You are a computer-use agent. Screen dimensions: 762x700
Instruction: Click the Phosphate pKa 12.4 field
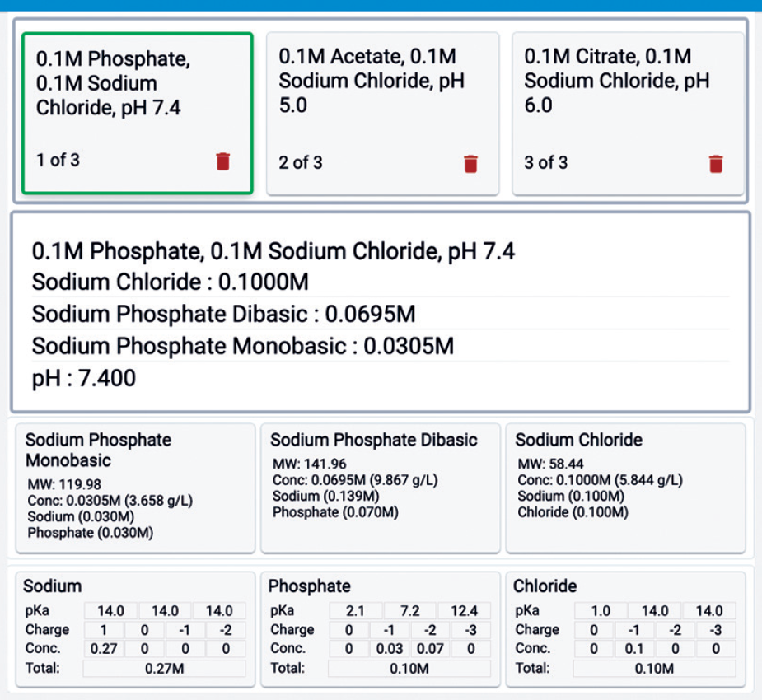(x=464, y=611)
